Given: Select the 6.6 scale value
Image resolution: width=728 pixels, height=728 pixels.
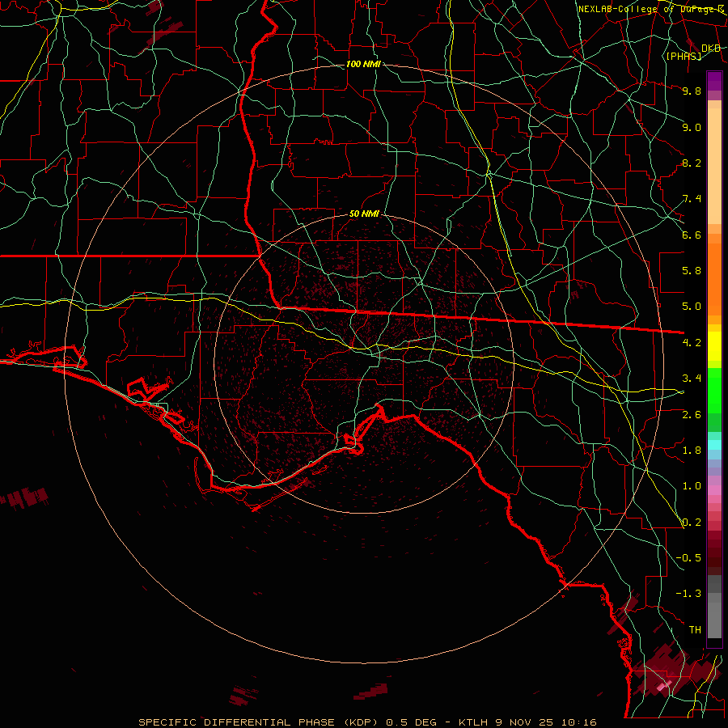Looking at the screenshot, I should coord(692,235).
